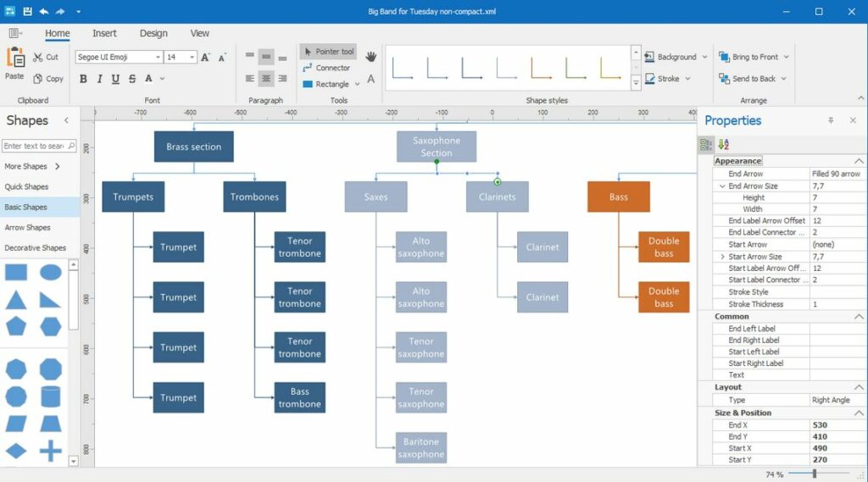The height and width of the screenshot is (482, 868).
Task: Pick the cylinder shape in the palette
Action: coord(50,396)
